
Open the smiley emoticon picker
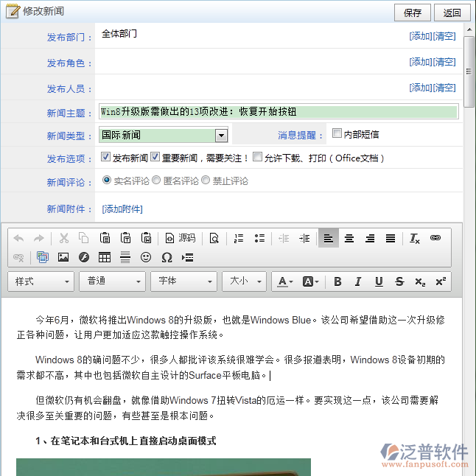[146, 257]
